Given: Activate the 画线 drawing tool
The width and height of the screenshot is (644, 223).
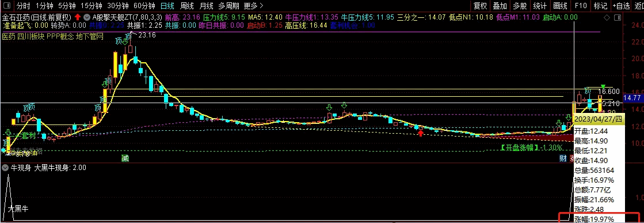Looking at the screenshot, I should [560, 6].
